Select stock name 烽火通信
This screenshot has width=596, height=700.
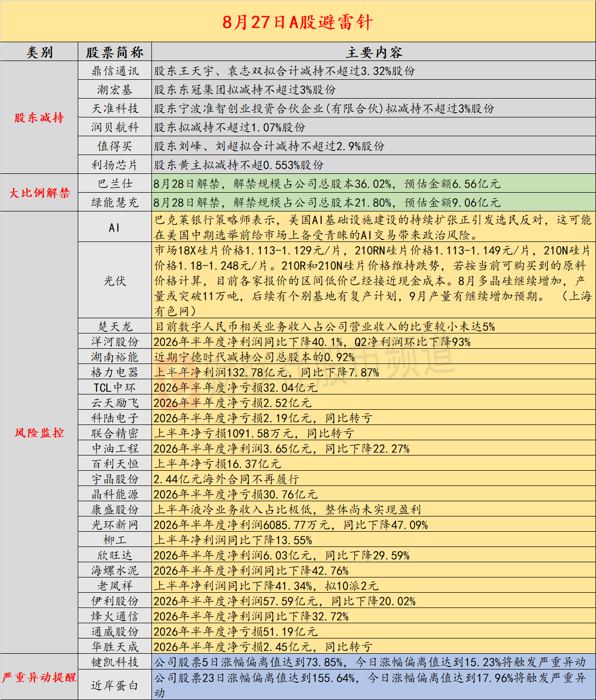[x=115, y=616]
